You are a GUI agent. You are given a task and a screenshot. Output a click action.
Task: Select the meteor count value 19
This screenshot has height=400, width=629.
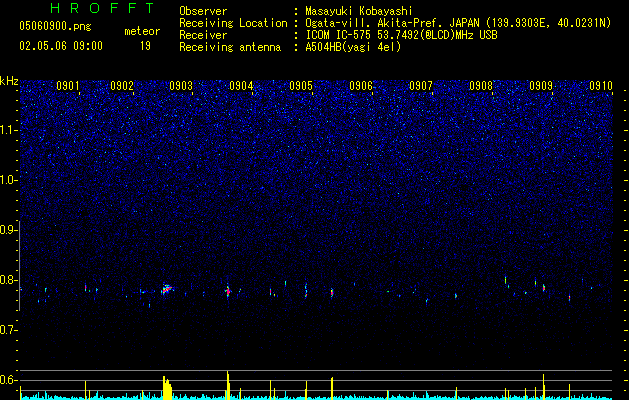click(x=145, y=46)
